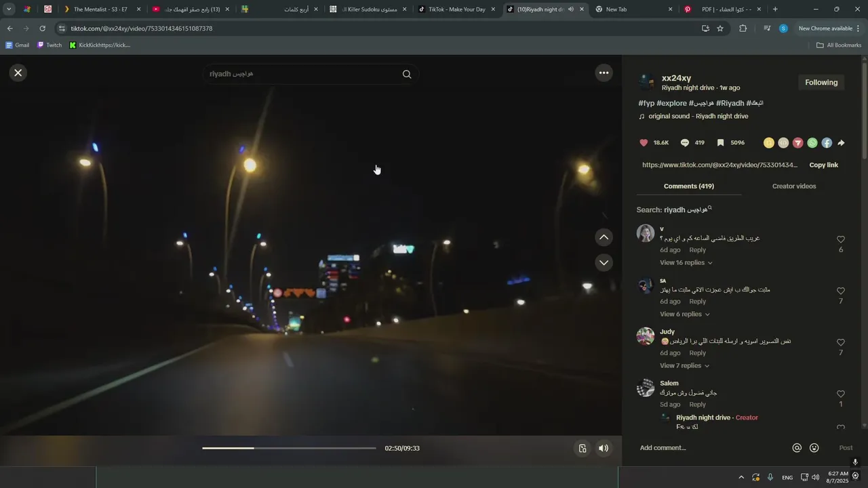This screenshot has height=488, width=868.
Task: Like V's comment with the heart
Action: tap(841, 240)
